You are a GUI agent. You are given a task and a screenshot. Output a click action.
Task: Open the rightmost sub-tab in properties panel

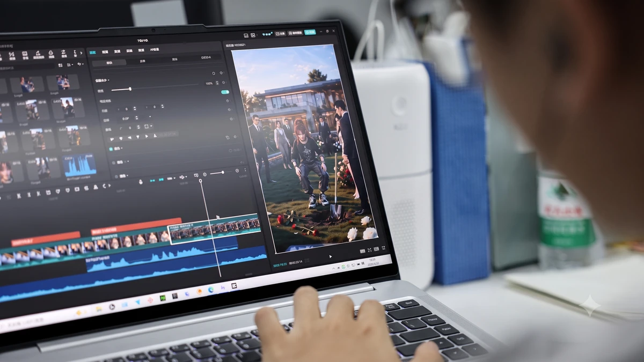206,57
